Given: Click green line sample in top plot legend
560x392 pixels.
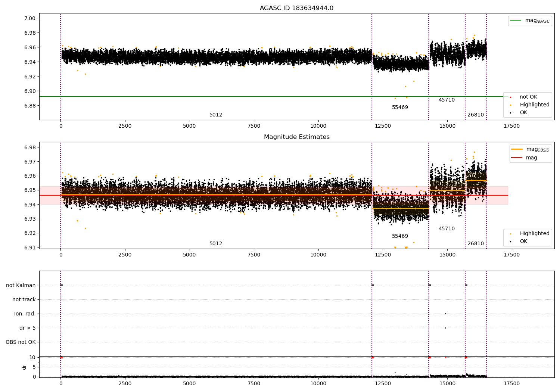Looking at the screenshot, I should (x=516, y=21).
